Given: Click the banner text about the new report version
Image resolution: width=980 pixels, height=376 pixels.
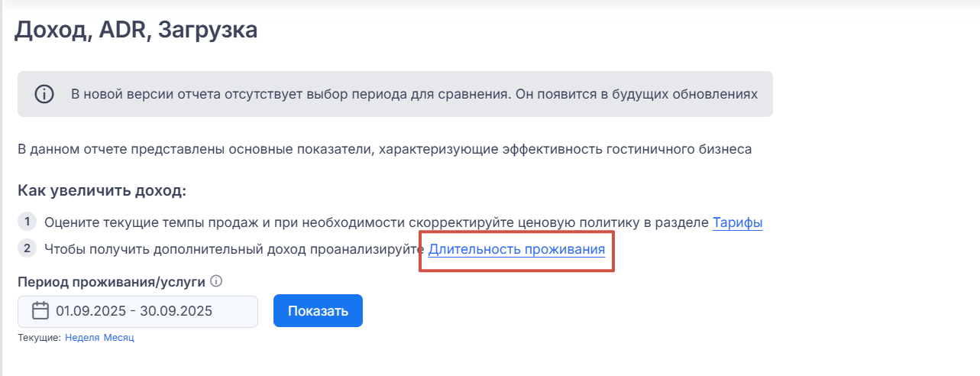Looking at the screenshot, I should (x=414, y=95).
